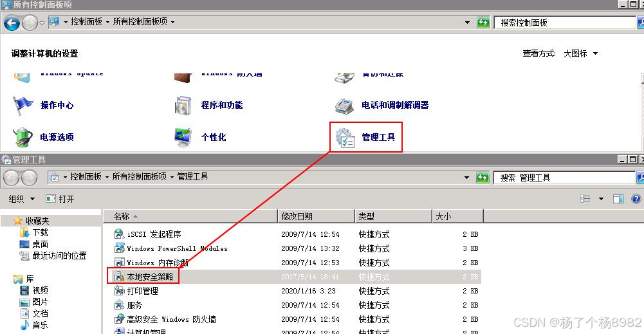Click the 2009/7/14 13:32 date cell
The height and width of the screenshot is (334, 644).
coord(311,248)
